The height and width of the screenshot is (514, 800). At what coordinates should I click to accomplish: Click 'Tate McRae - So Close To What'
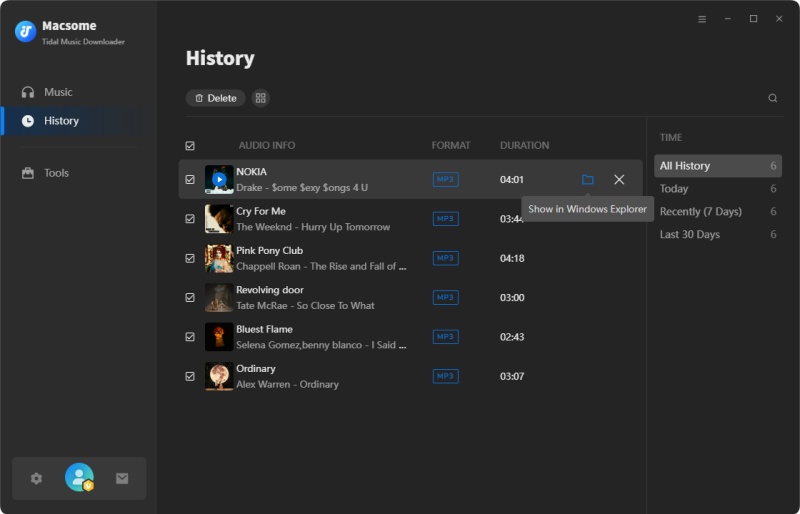305,305
